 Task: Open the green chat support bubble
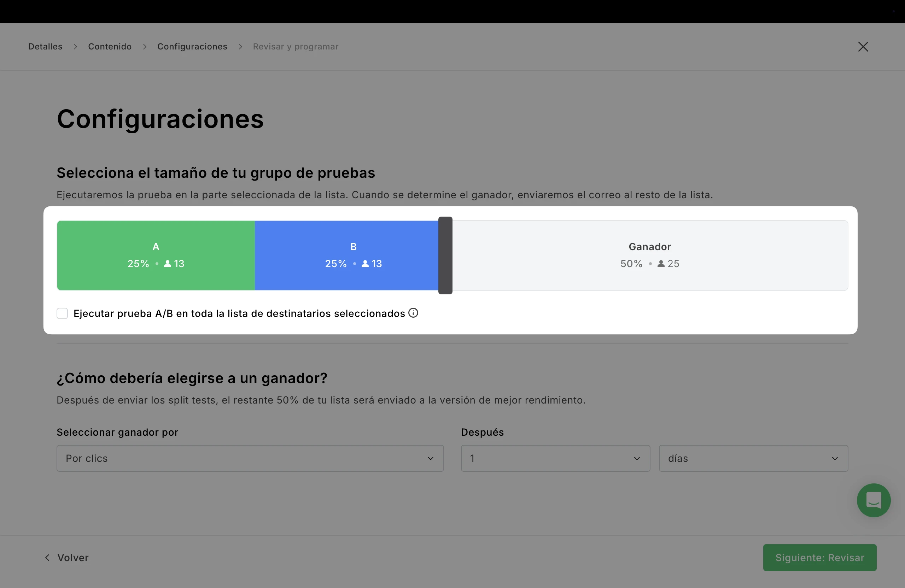click(x=873, y=500)
